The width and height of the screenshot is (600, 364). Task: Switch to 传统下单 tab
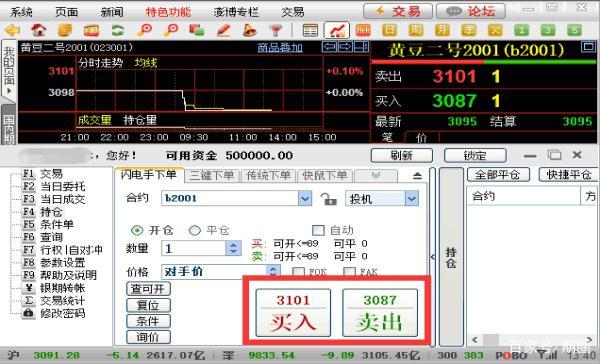pos(268,176)
